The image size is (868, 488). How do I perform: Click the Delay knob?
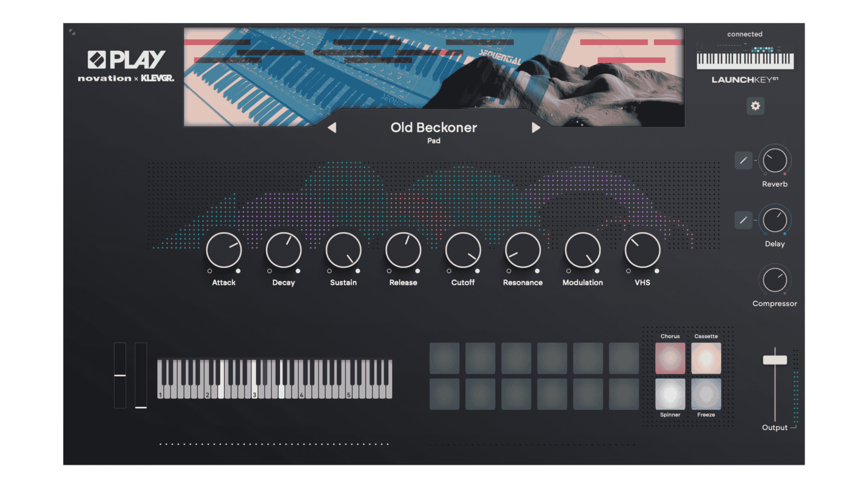point(775,220)
